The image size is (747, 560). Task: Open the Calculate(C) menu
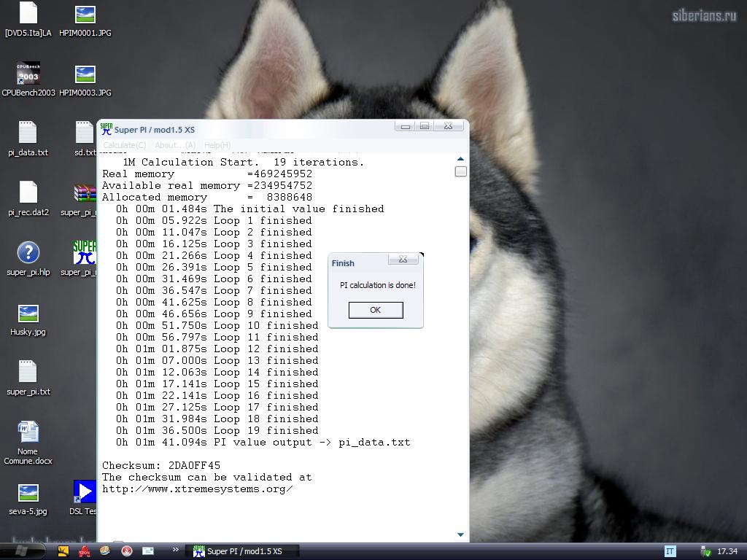(125, 145)
